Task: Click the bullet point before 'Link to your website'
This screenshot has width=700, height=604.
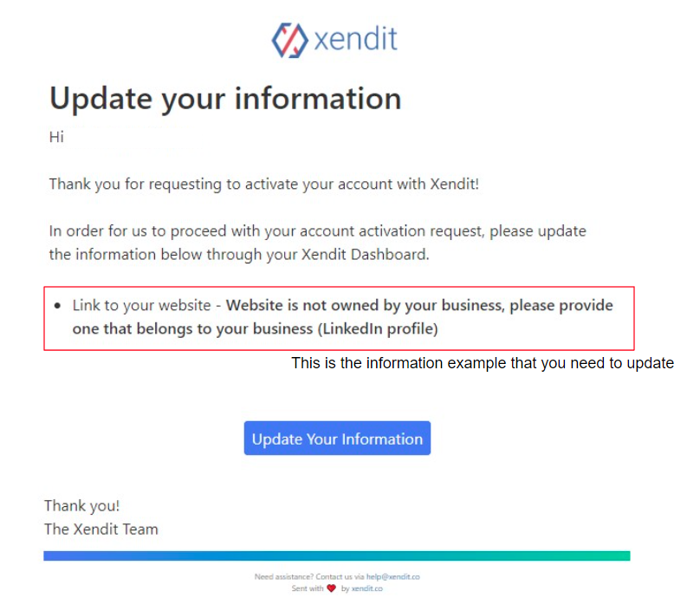Action: 57,307
